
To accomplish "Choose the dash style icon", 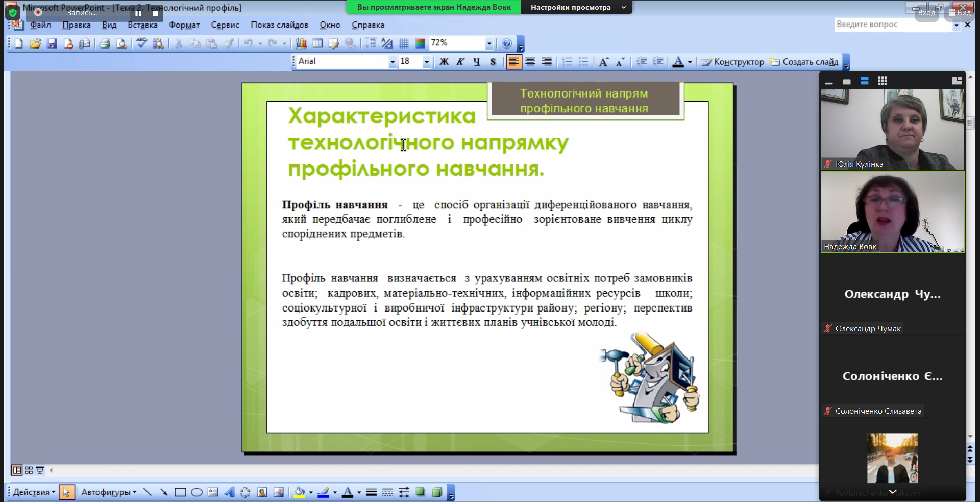I will pos(387,492).
